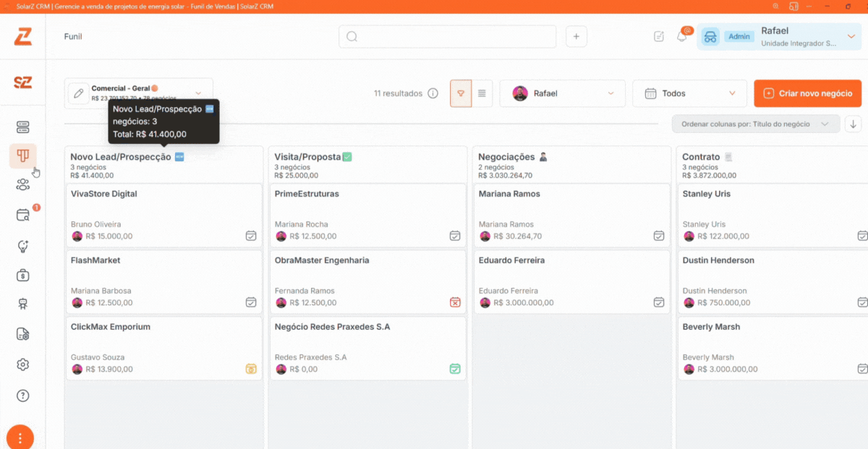The width and height of the screenshot is (868, 449).
Task: Click the help question mark icon
Action: click(x=23, y=395)
